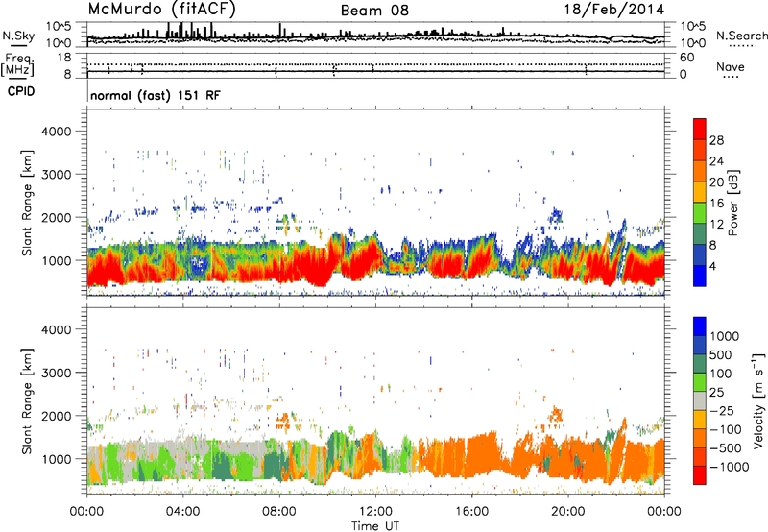Click the "12:00" time tick label
The width and height of the screenshot is (768, 532).
[x=375, y=512]
